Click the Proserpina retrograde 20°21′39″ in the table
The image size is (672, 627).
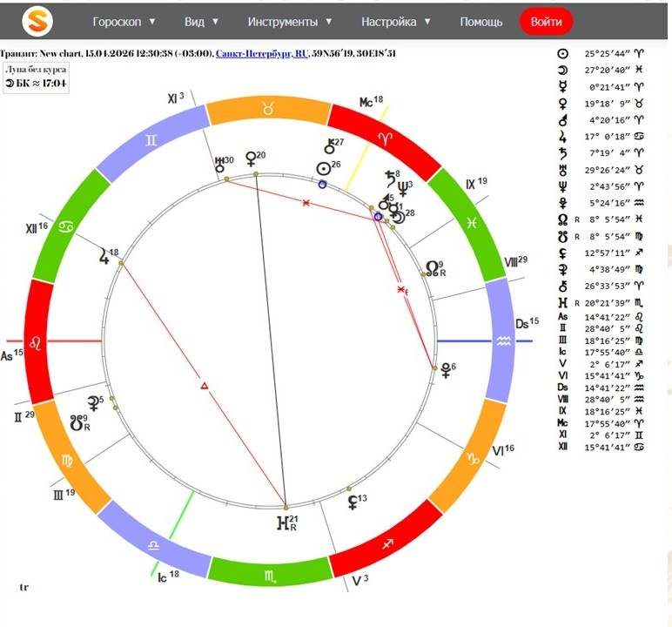607,303
